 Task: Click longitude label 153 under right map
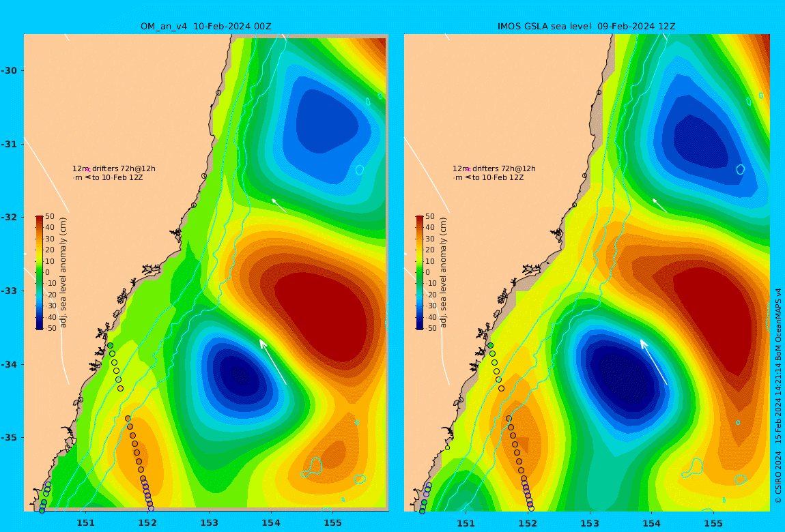[590, 523]
